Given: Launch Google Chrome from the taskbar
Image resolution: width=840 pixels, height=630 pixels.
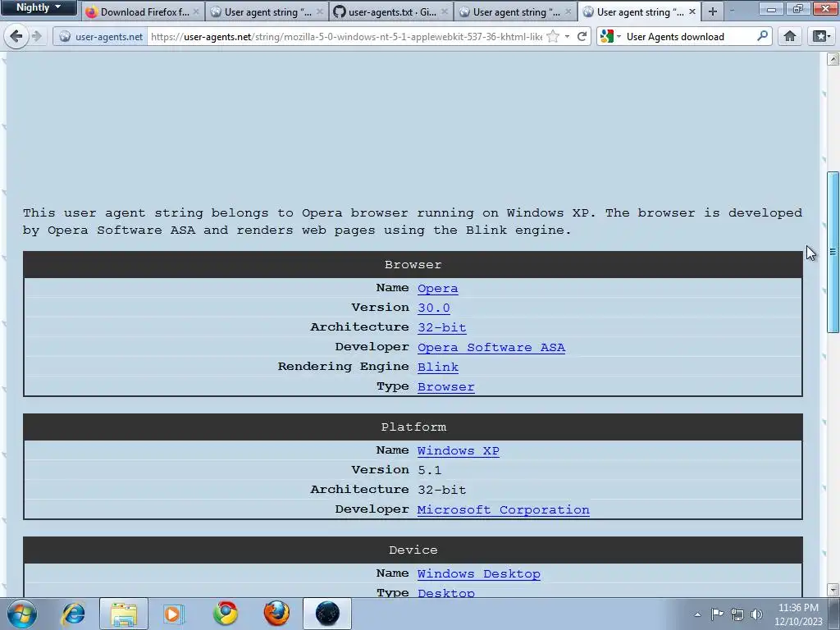Looking at the screenshot, I should pyautogui.click(x=226, y=614).
